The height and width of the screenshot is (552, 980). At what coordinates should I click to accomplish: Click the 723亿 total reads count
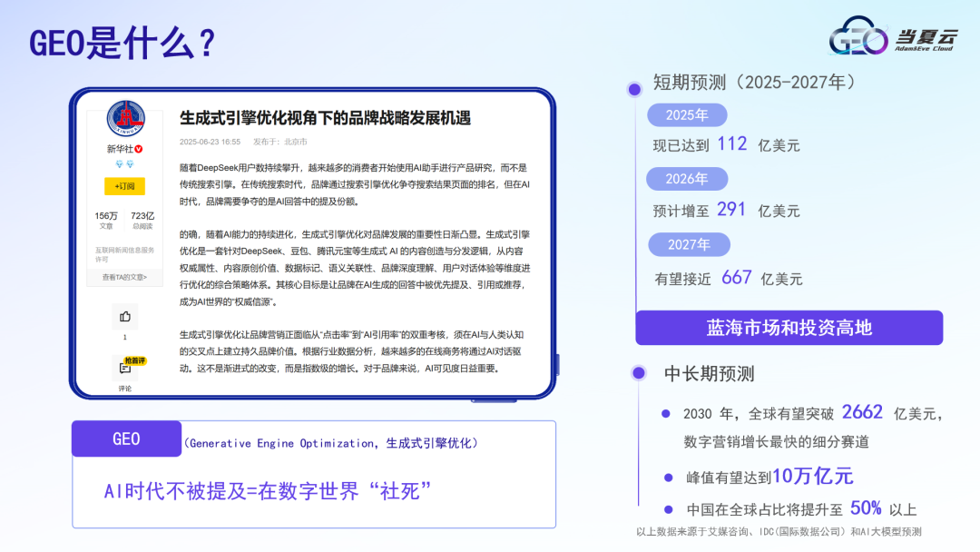(142, 216)
